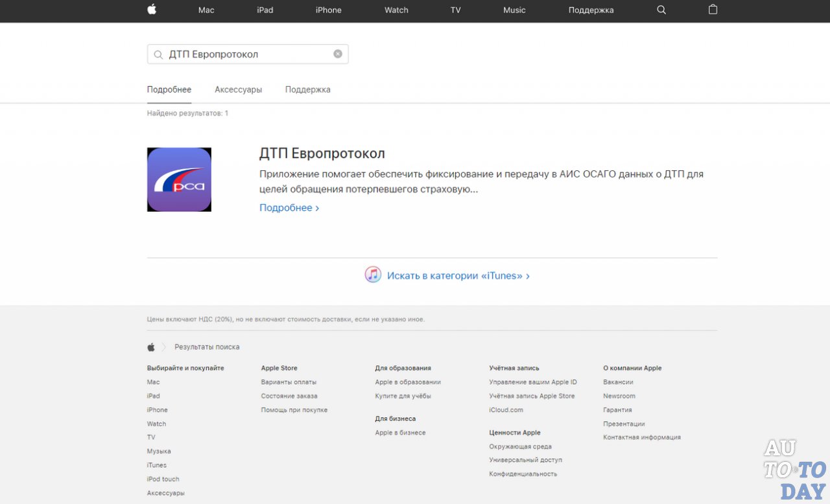Viewport: 830px width, 504px height.
Task: Click the РСА app icon thumbnail
Action: [x=178, y=179]
